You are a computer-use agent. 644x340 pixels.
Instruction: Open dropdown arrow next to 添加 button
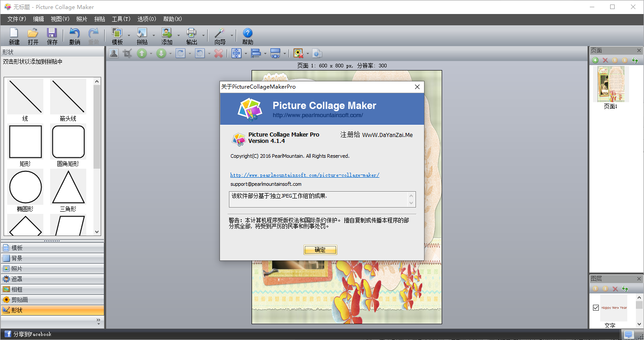[178, 35]
